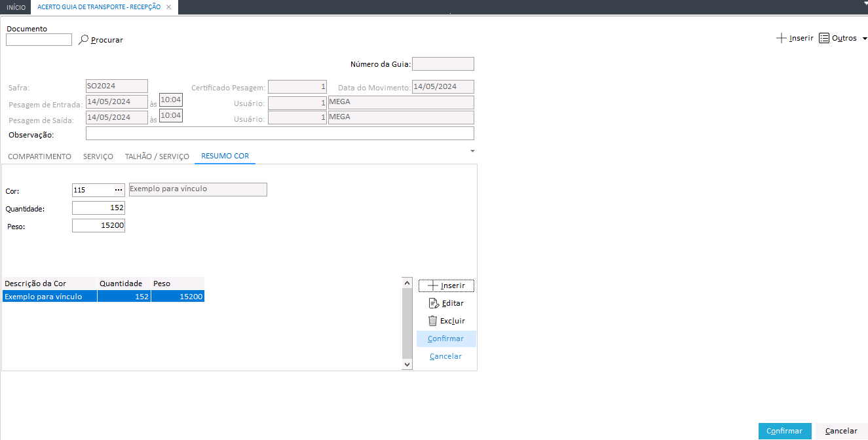Click the grid Cancelar link
Screen dimensions: 868x440
coord(445,356)
